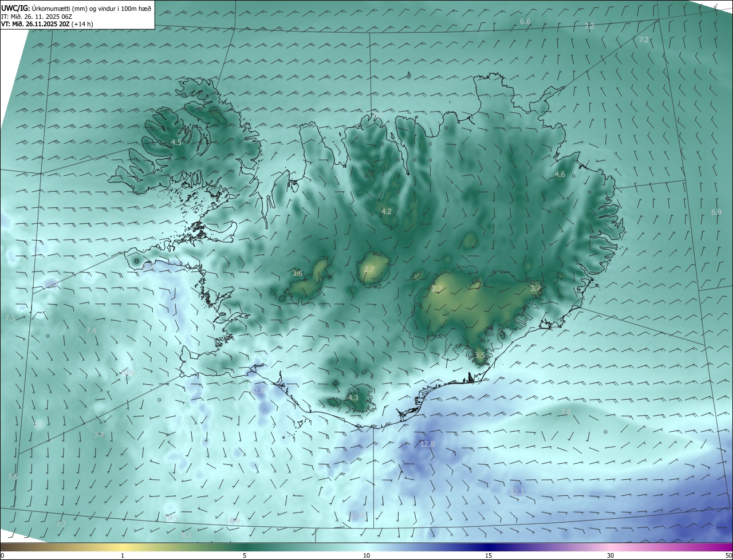Click the 4.5 value on the Westfjords
Screen dimensions: 733x560
pos(176,142)
